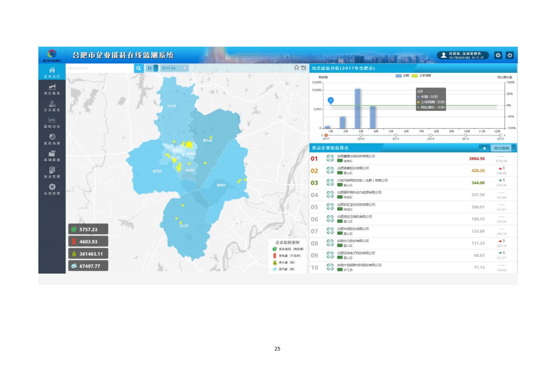
Task: Open 能耗对标 benchmarking page
Action: pyautogui.click(x=52, y=122)
